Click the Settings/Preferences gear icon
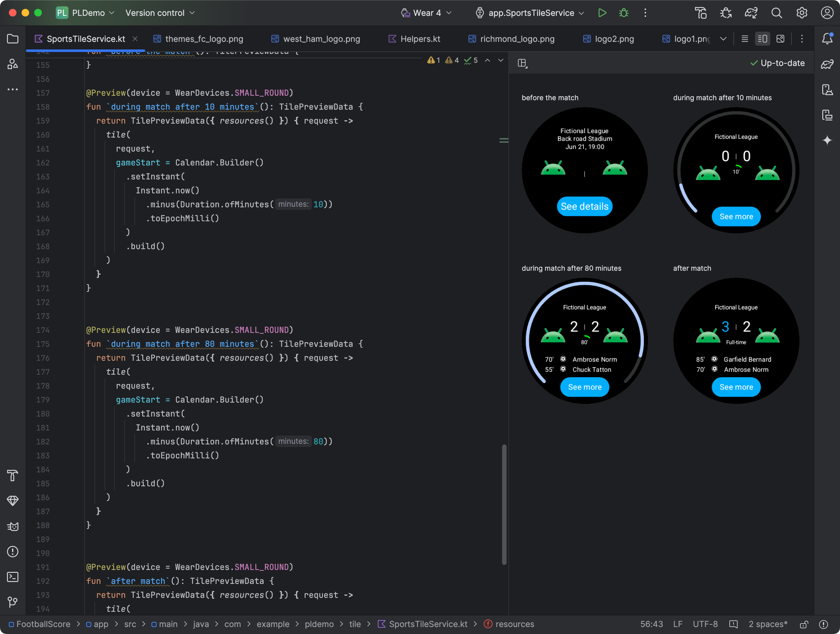This screenshot has width=840, height=634. (801, 13)
